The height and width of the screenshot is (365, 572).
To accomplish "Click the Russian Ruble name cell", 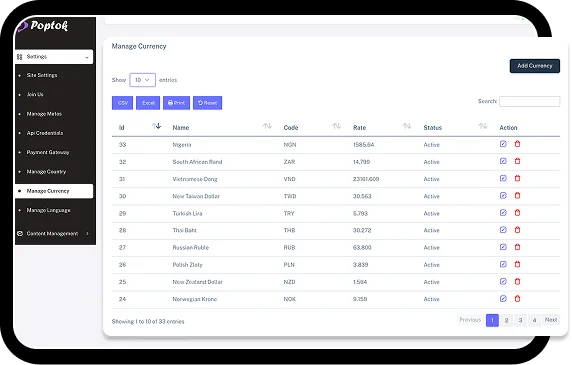I will [x=191, y=248].
